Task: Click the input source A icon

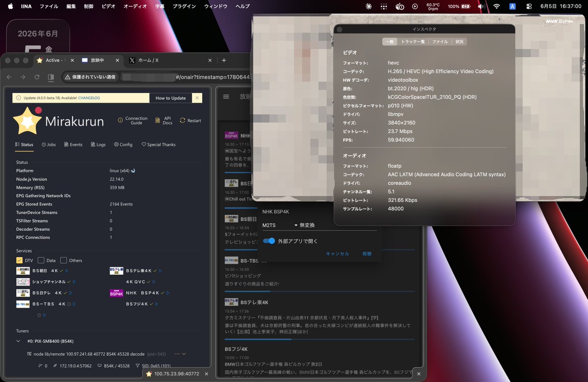Action: tap(513, 6)
